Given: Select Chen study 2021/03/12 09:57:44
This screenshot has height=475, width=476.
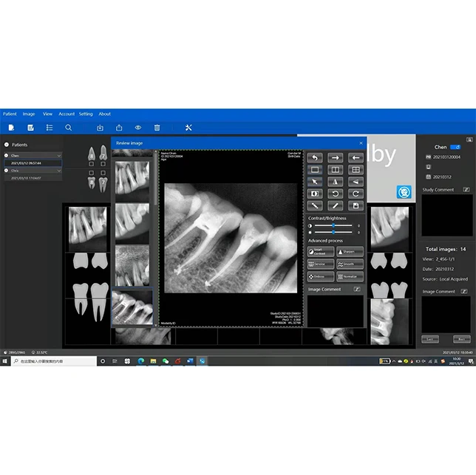Looking at the screenshot, I should [33, 163].
